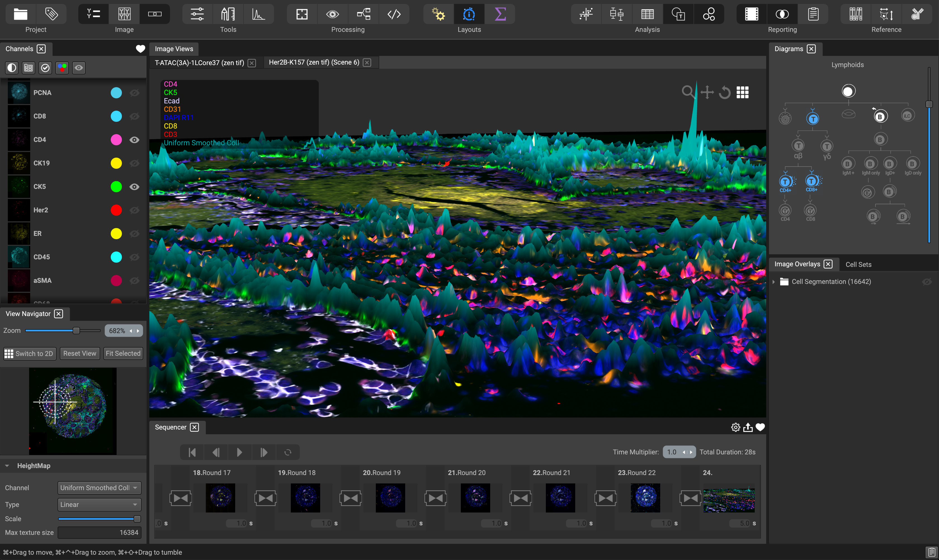This screenshot has width=939, height=560.
Task: Open the Project folder icon
Action: point(20,14)
